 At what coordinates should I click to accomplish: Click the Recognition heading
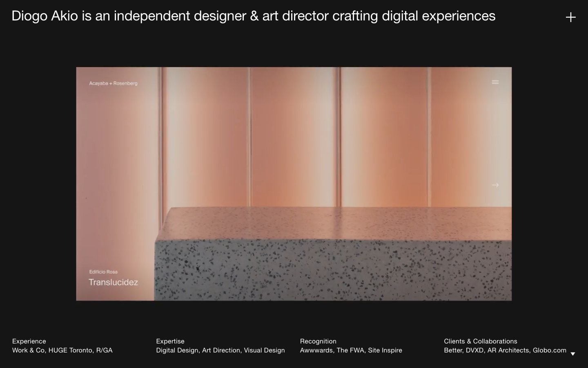318,341
